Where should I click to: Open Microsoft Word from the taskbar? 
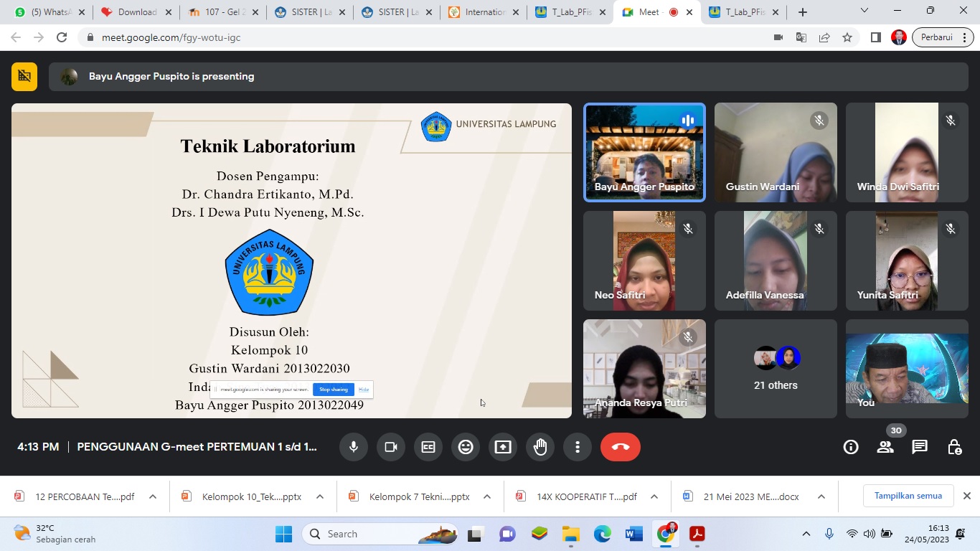coord(634,534)
